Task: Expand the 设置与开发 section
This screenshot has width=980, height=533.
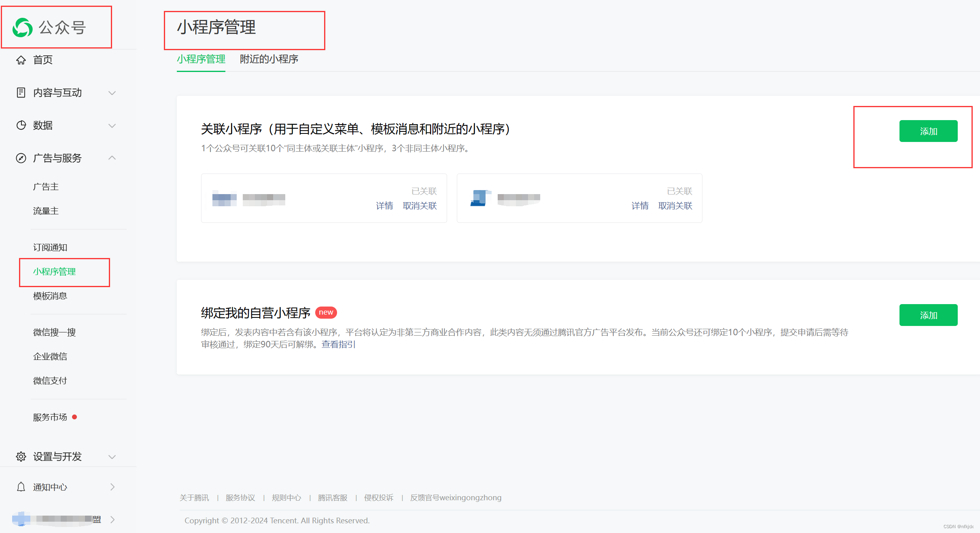Action: coord(112,457)
